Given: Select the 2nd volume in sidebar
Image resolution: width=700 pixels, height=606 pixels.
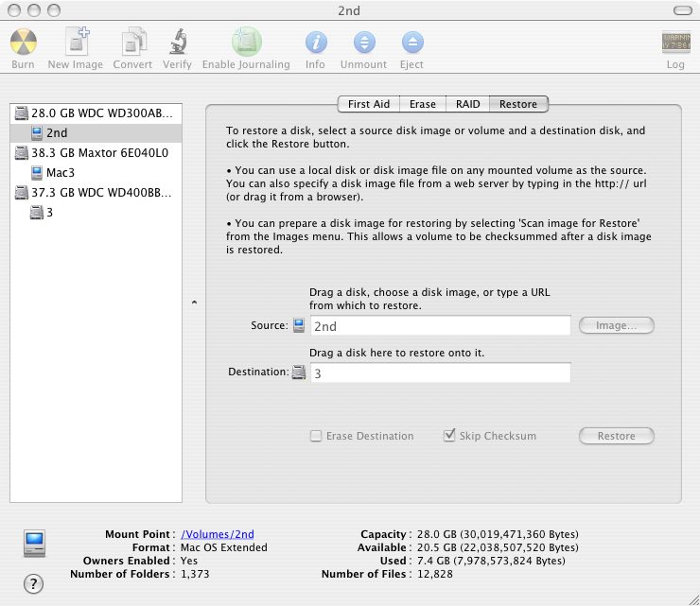Looking at the screenshot, I should (x=96, y=133).
